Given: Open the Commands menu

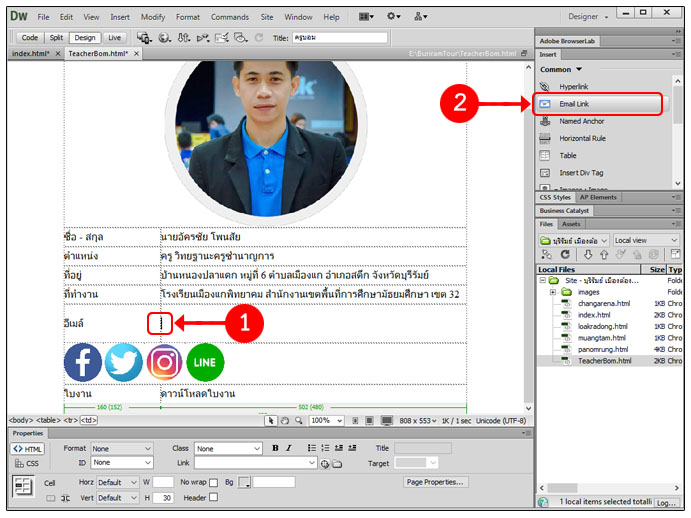Looking at the screenshot, I should pyautogui.click(x=229, y=17).
